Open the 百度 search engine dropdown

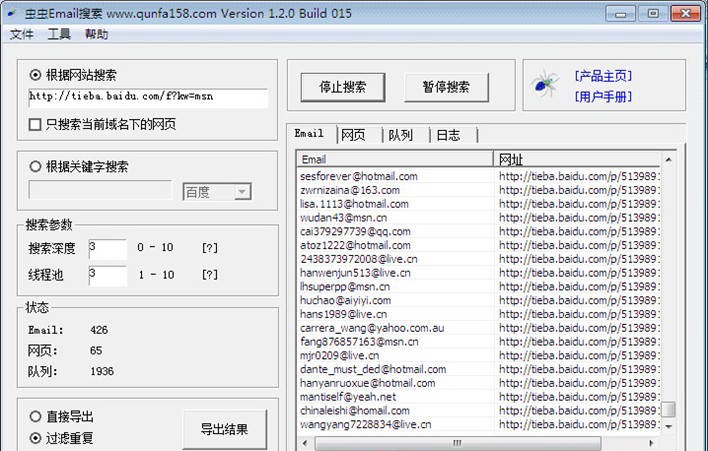(x=217, y=191)
